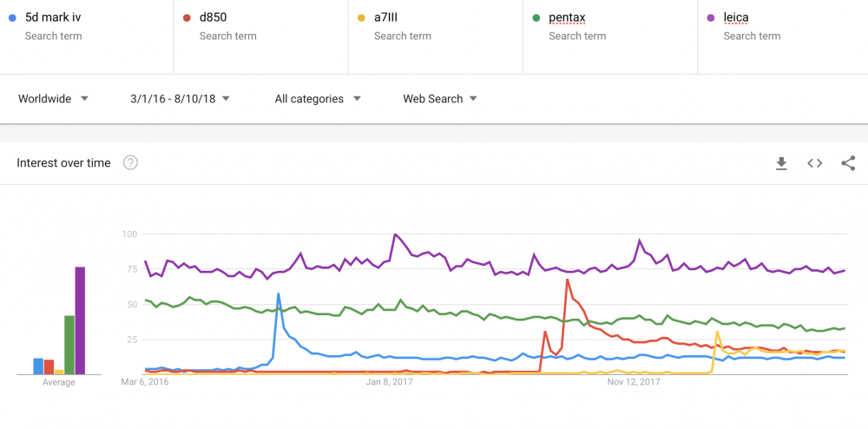The height and width of the screenshot is (429, 868).
Task: Select the d850 search term
Action: click(214, 16)
